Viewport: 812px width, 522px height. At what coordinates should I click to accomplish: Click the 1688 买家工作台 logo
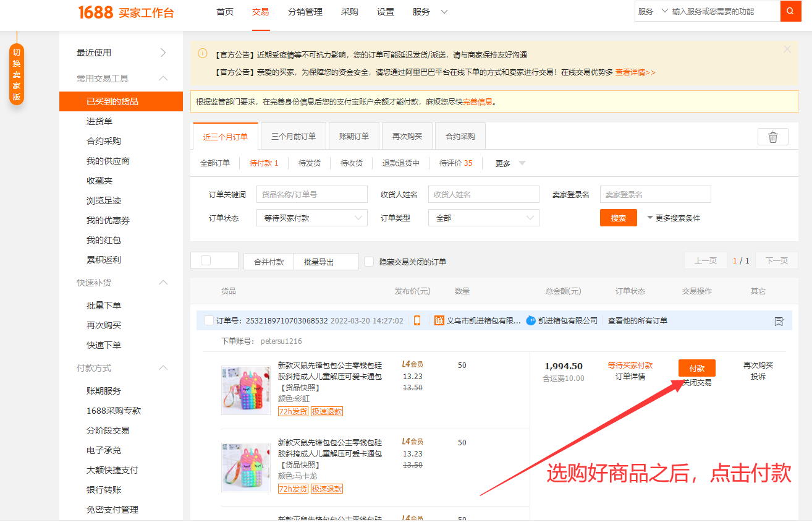[126, 12]
